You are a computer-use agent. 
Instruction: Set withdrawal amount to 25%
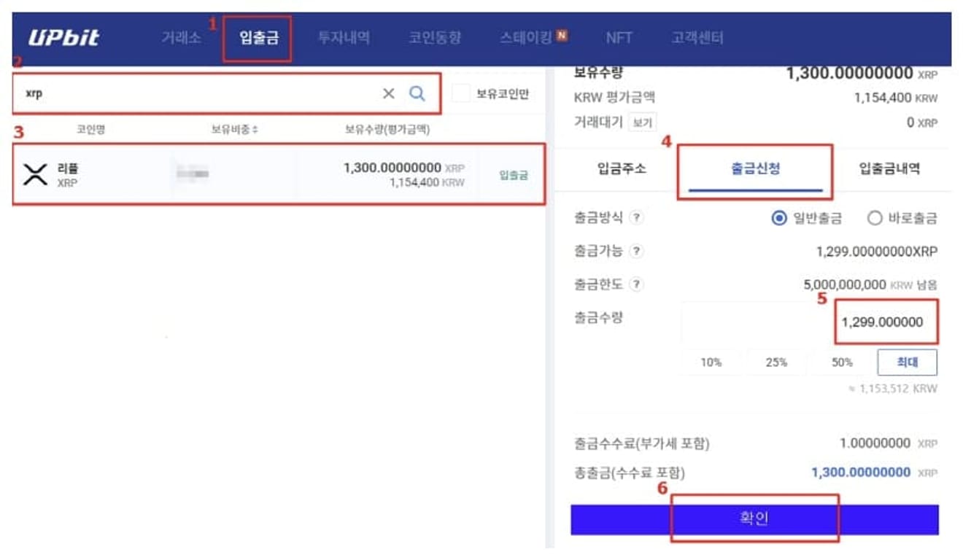[x=776, y=362]
